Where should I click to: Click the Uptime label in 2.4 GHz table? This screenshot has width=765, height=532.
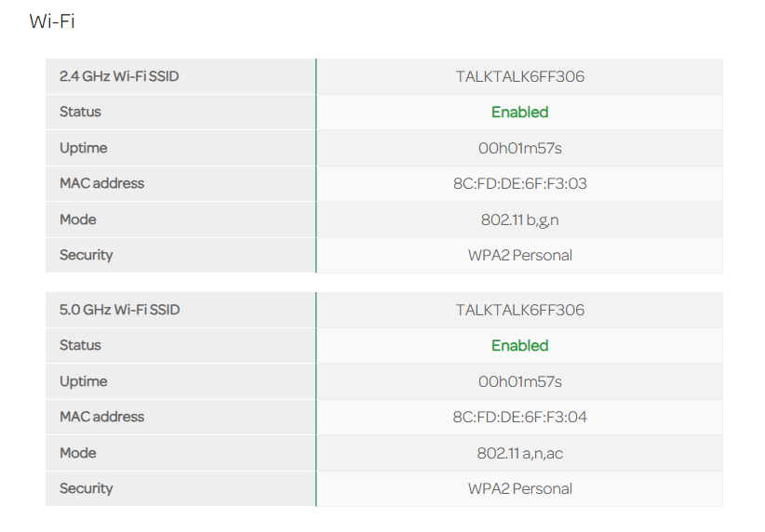(x=83, y=148)
